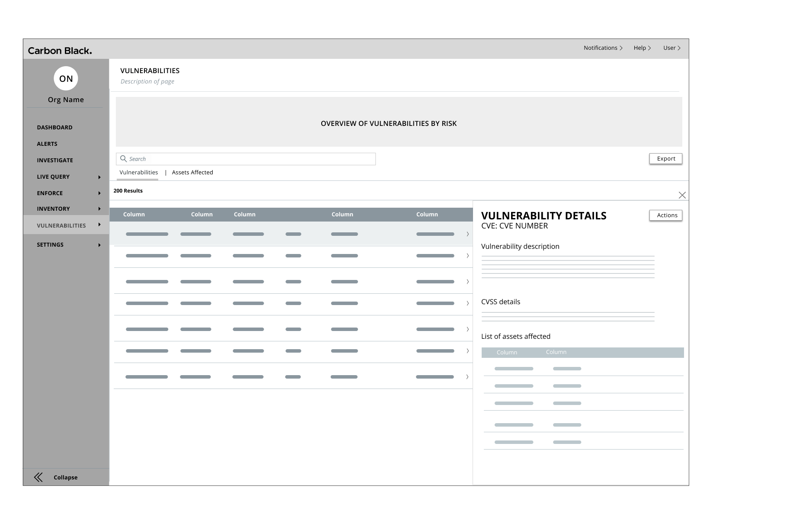Click the double-chevron Collapse sidebar icon
This screenshot has height=511, width=812.
38,477
